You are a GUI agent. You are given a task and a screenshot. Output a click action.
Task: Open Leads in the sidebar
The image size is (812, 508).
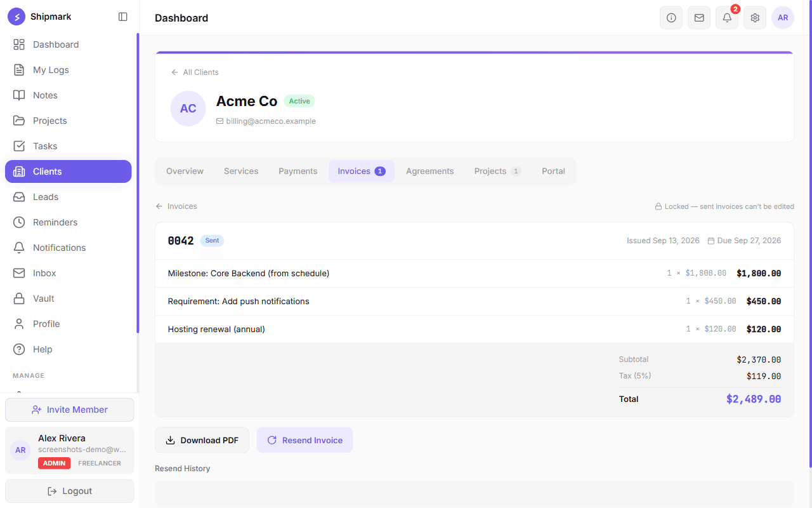pos(69,197)
